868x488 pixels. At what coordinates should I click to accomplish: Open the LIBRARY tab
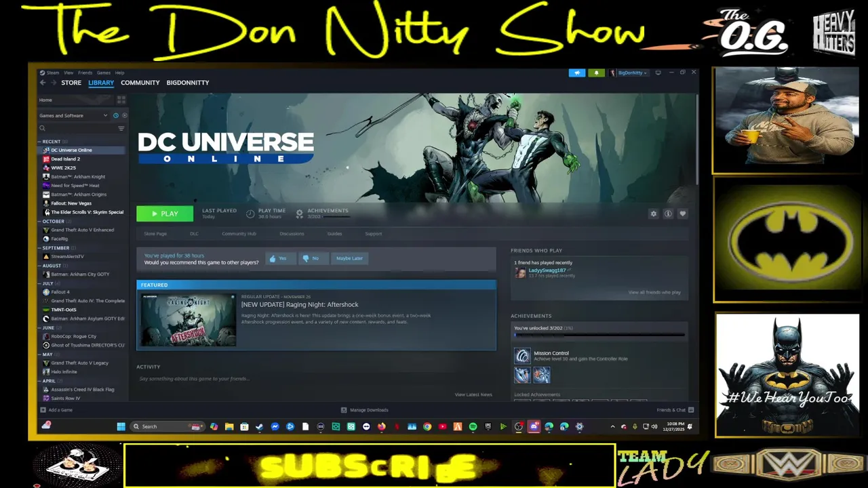(x=101, y=83)
